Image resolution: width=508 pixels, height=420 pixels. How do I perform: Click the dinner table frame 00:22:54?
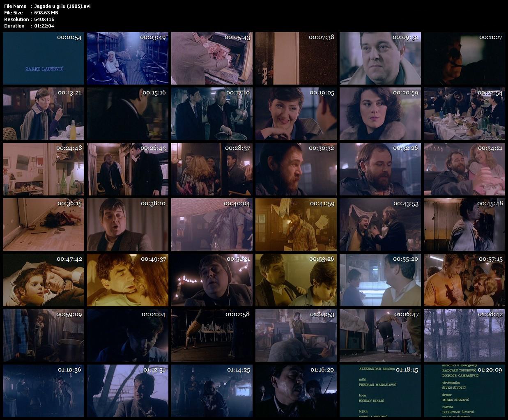464,114
